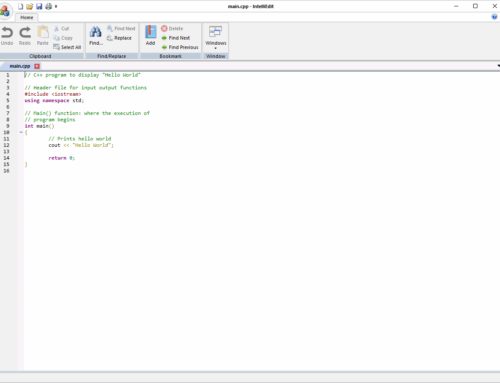500x383 pixels.
Task: Undo the last edit
Action: [7, 36]
